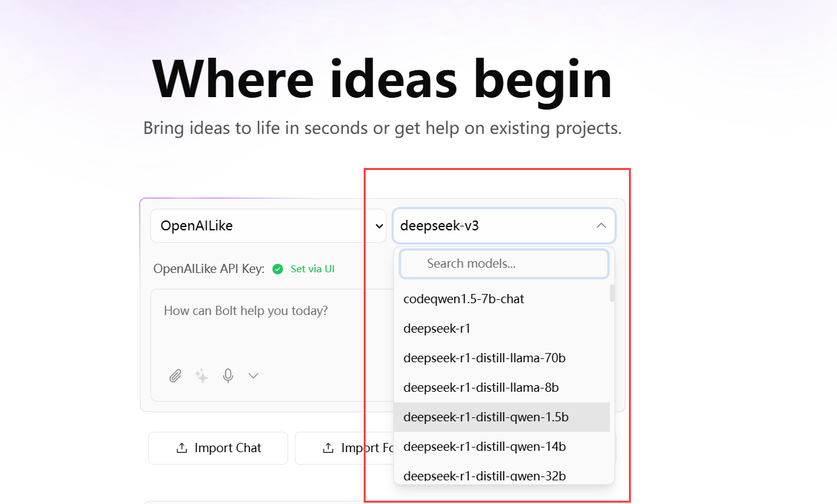
Task: Expand the chevron below the prompt box
Action: pos(253,376)
